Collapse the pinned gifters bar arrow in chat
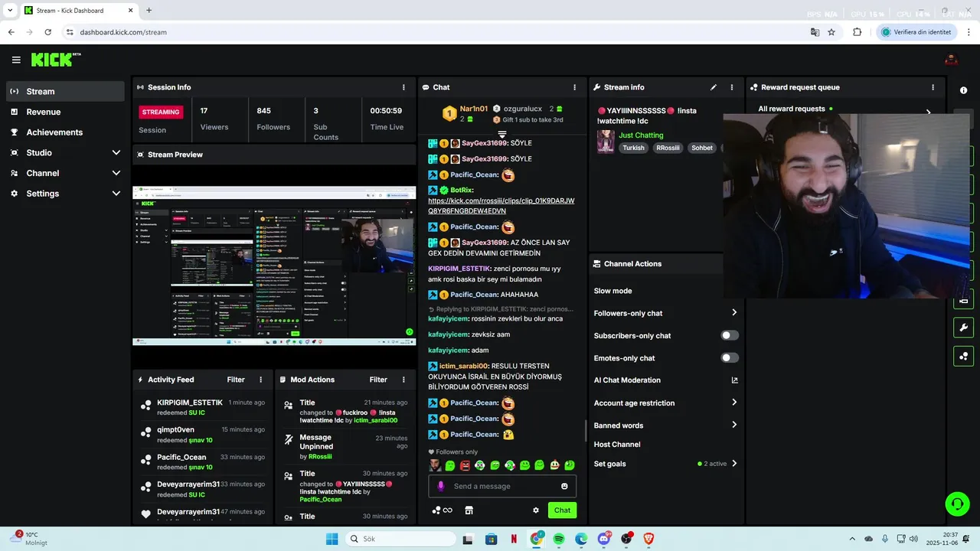The height and width of the screenshot is (551, 980). click(502, 135)
